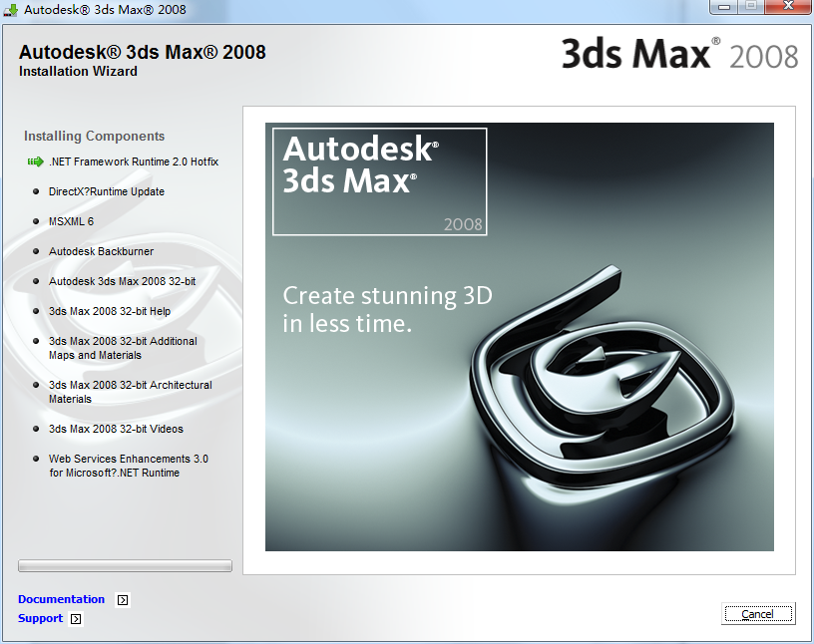
Task: Select ".NET Framework Runtime 2.0 Hotfix" item
Action: pyautogui.click(x=134, y=161)
